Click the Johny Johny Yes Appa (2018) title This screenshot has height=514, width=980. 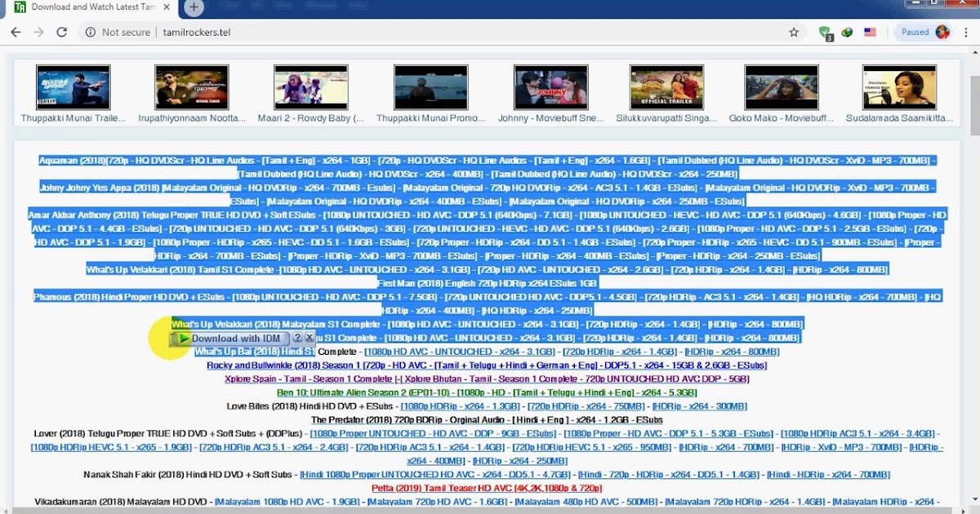100,188
